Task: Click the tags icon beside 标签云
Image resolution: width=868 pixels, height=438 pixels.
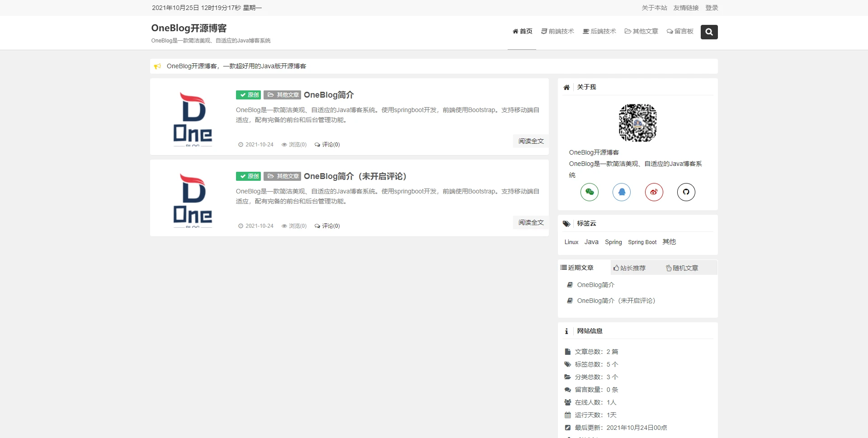Action: click(x=566, y=224)
